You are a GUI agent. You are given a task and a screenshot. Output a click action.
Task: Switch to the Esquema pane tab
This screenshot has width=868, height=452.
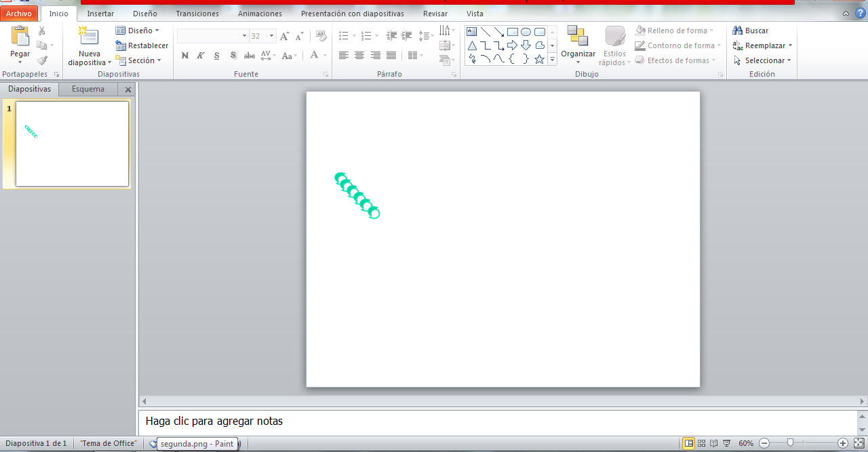pos(88,89)
